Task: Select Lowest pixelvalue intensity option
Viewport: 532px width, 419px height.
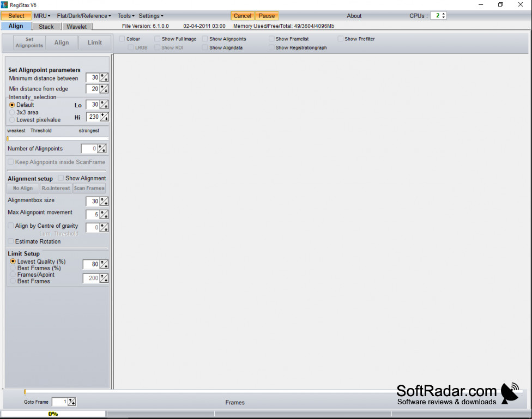Action: 12,120
